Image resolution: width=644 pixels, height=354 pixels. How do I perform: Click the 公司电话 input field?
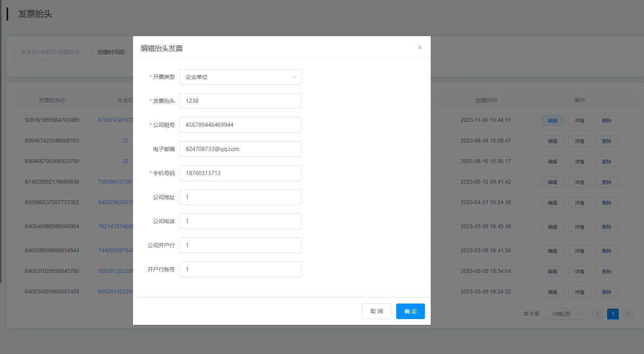(x=240, y=221)
